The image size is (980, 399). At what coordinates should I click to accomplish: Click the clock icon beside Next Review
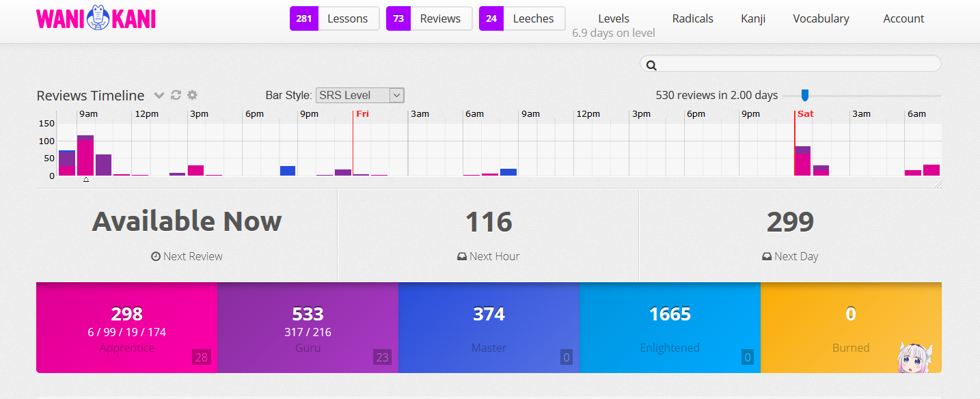click(156, 256)
